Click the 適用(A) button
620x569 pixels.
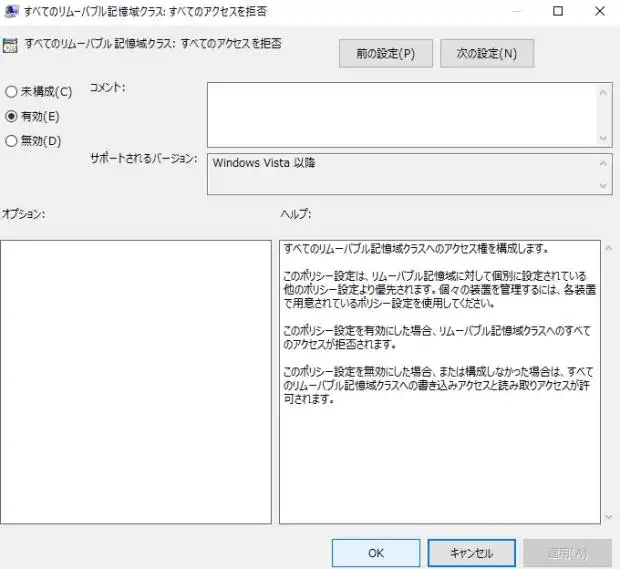(567, 553)
